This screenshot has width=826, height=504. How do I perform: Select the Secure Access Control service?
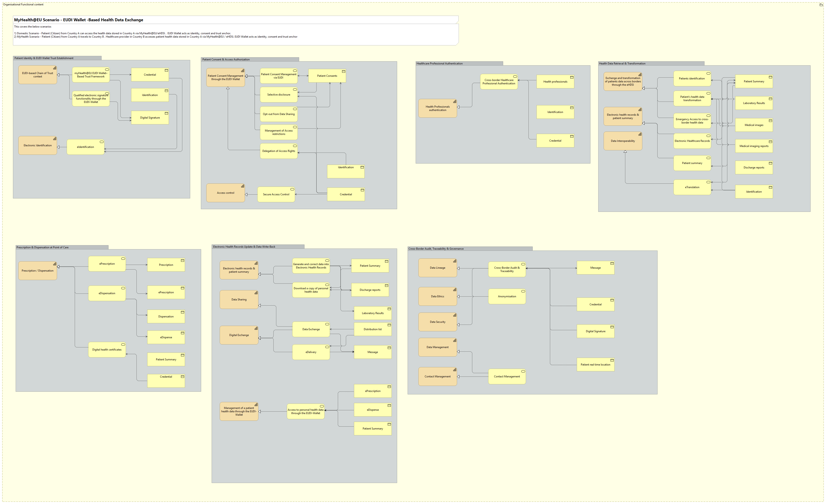point(276,194)
